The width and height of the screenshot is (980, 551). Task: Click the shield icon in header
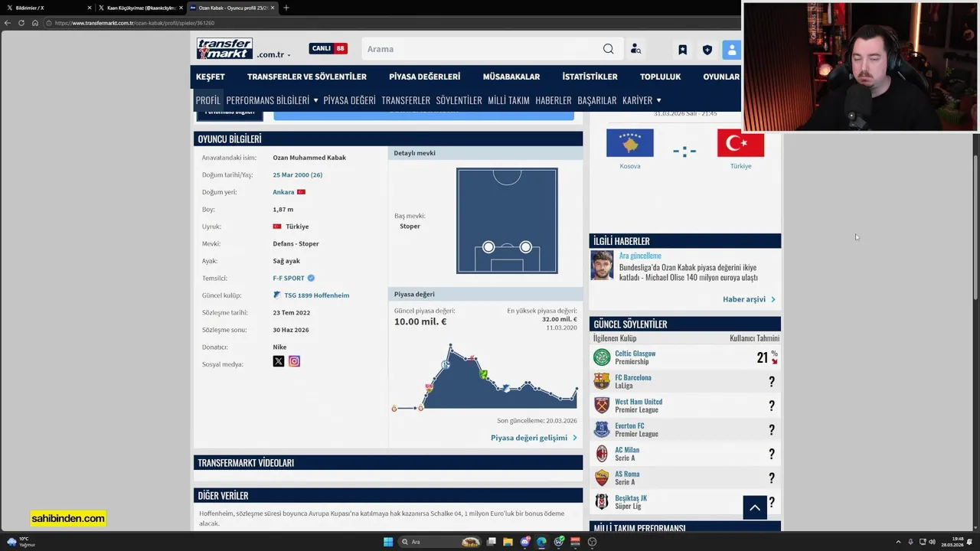click(x=707, y=50)
